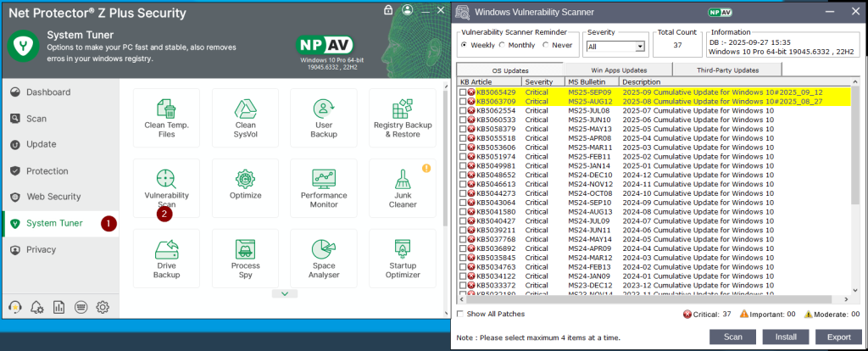Screen dimensions: 868x351
Task: Open the Space Analyser tool
Action: tap(324, 259)
